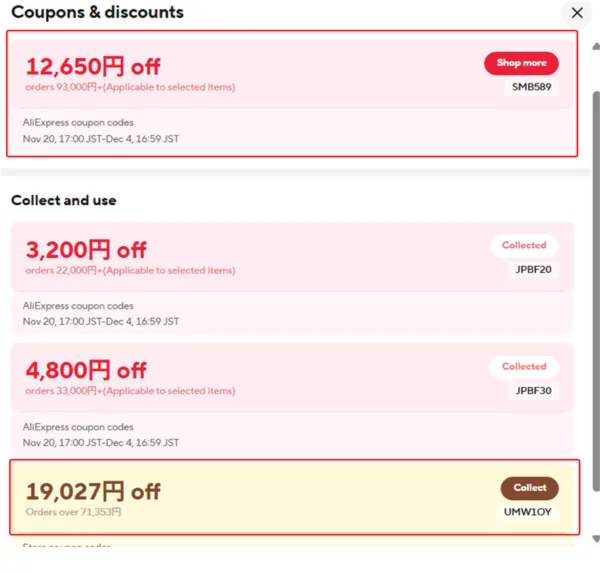Close the Coupons & discounts dialog
This screenshot has height=573, width=600.
coord(577,13)
